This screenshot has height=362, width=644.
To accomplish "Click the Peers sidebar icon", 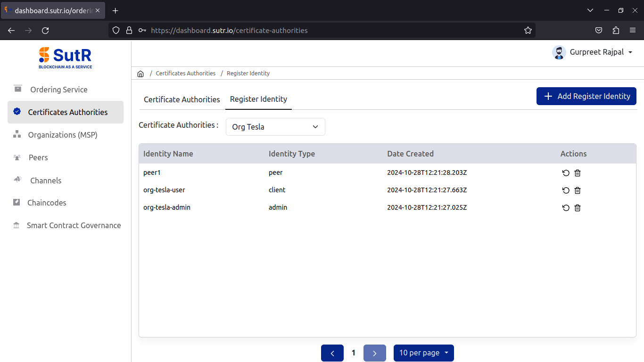I will [x=17, y=157].
